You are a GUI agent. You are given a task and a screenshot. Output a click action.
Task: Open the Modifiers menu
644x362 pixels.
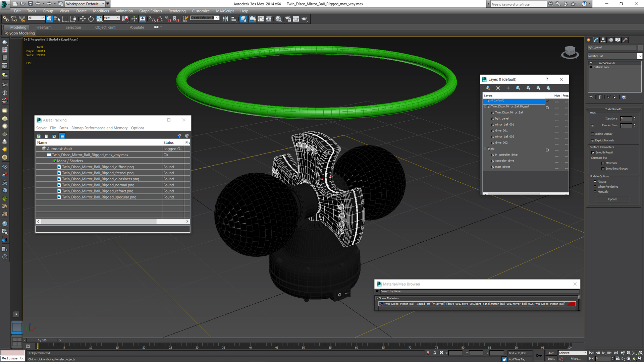[x=101, y=11]
